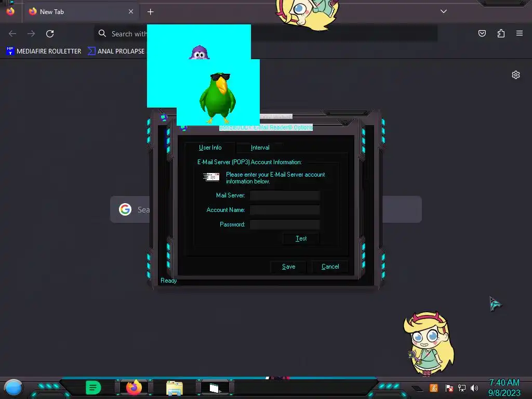Open the Firefox extensions puzzle icon
The width and height of the screenshot is (532, 399).
[x=501, y=33]
